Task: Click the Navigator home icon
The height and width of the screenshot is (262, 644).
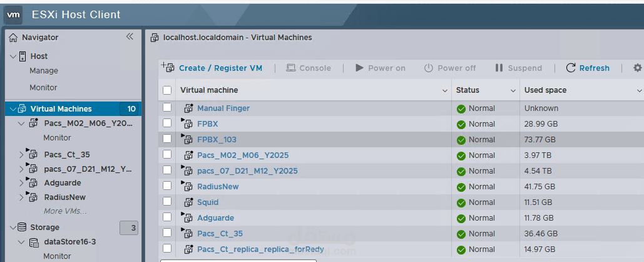Action: click(14, 38)
